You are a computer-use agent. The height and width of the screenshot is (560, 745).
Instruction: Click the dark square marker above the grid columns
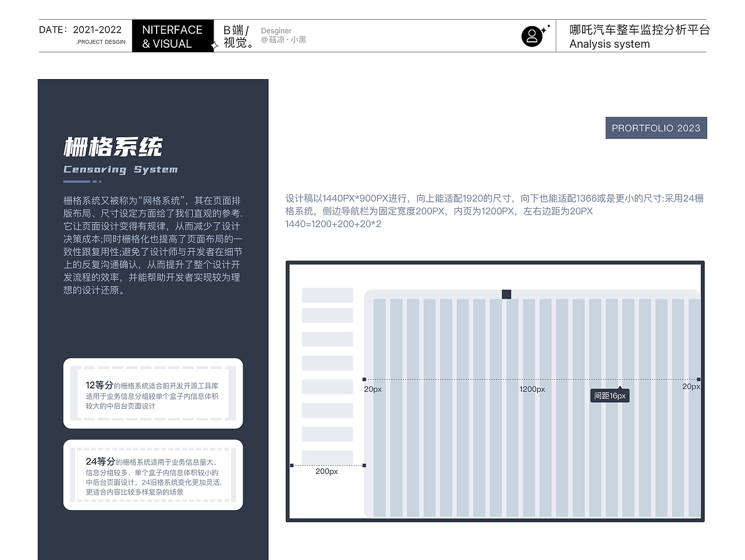point(506,294)
